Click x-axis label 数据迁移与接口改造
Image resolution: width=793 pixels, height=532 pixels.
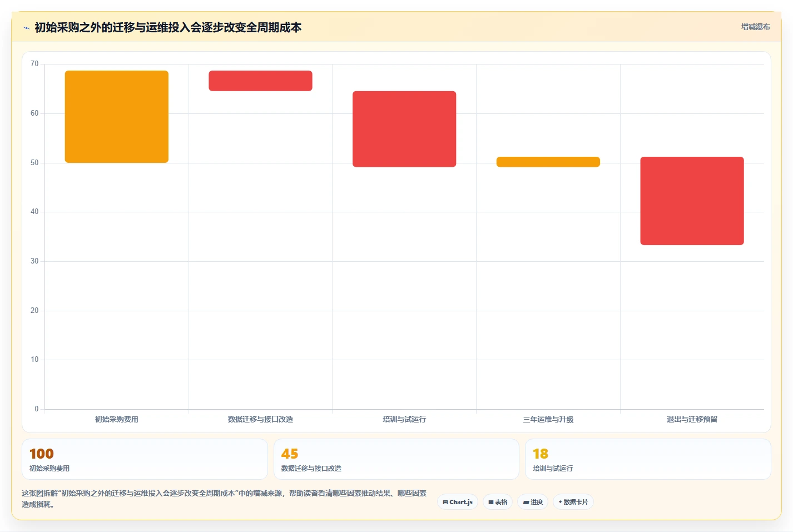(260, 419)
